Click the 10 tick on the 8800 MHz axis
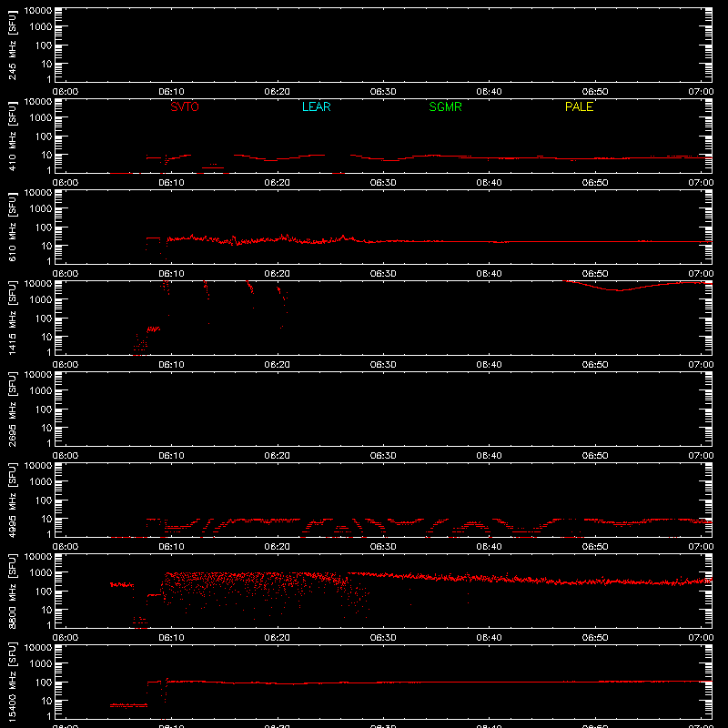This screenshot has height=728, width=728. pos(46,610)
